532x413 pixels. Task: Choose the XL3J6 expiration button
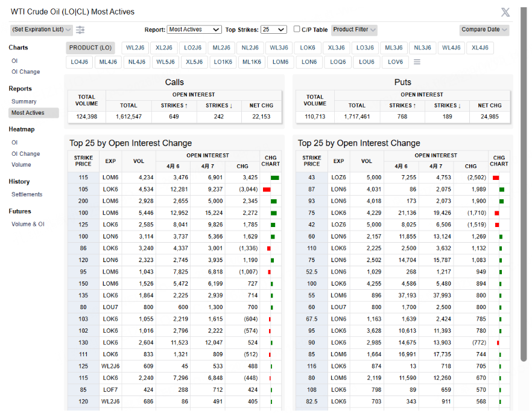336,48
